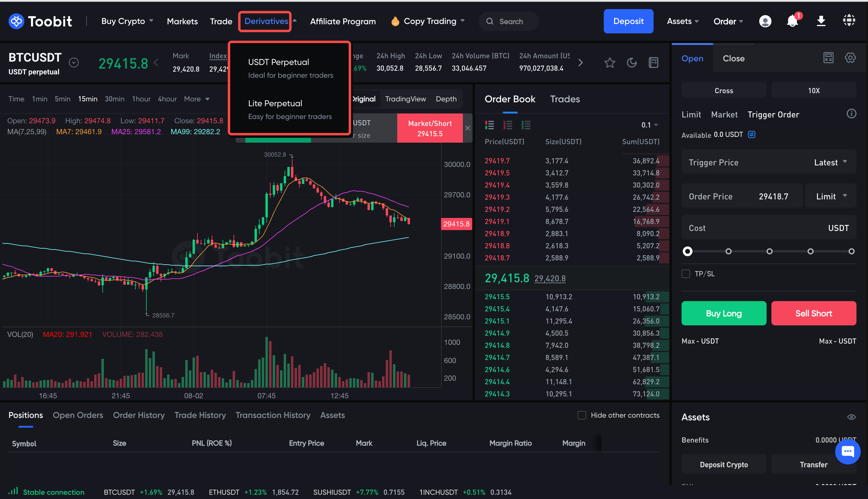Click the search magnifier icon
868x499 pixels.
pos(490,21)
